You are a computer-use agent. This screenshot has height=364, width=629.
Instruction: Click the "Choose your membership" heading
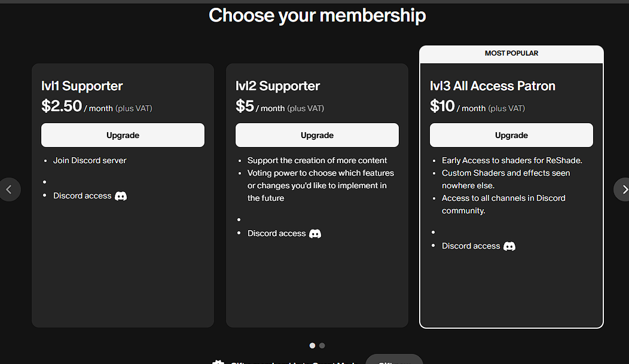point(317,16)
